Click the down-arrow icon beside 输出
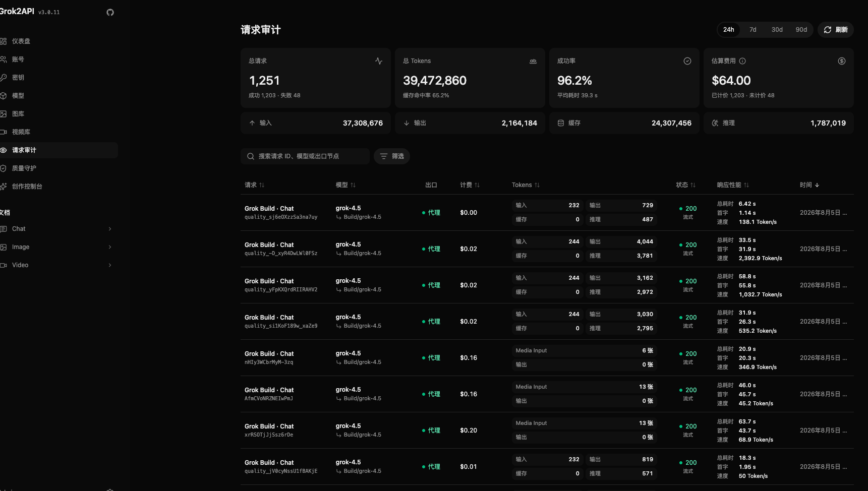This screenshot has height=491, width=868. click(407, 123)
